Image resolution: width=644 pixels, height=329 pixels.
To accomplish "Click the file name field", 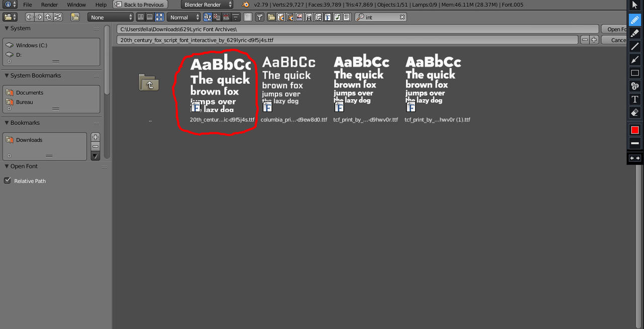I will coord(347,40).
